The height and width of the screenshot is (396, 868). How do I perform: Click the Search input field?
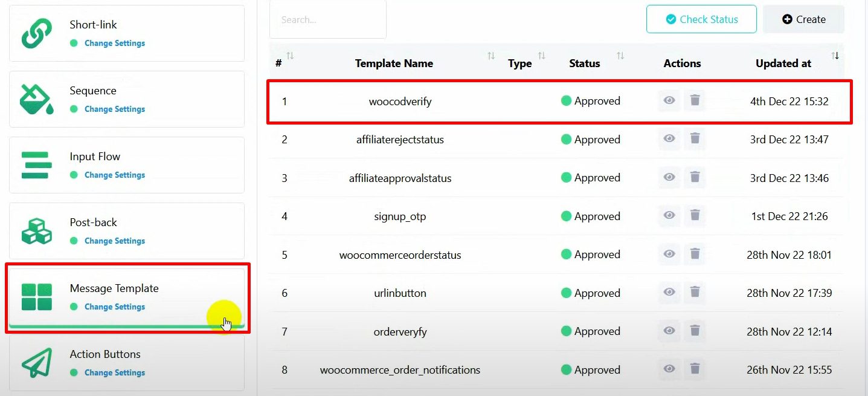point(327,20)
